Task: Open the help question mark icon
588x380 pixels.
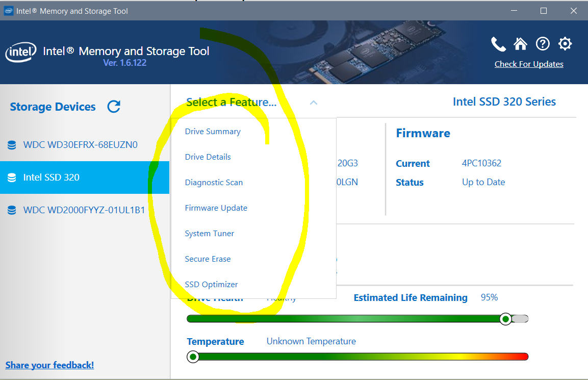Action: point(543,44)
